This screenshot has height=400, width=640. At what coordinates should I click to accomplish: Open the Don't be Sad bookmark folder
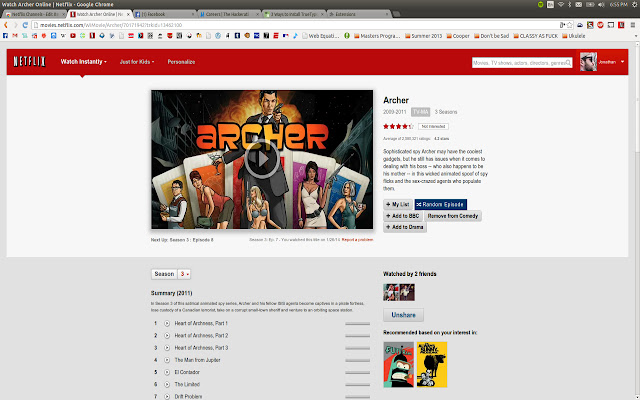(491, 36)
